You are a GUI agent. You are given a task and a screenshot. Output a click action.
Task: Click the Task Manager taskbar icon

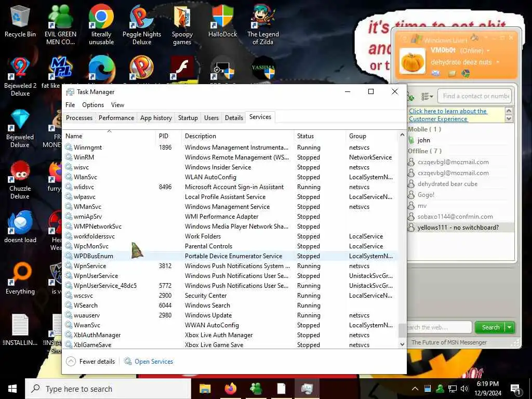click(307, 389)
